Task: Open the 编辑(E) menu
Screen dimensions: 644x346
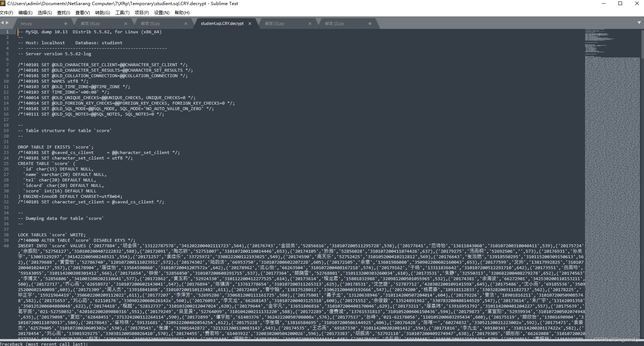Action: 25,13
